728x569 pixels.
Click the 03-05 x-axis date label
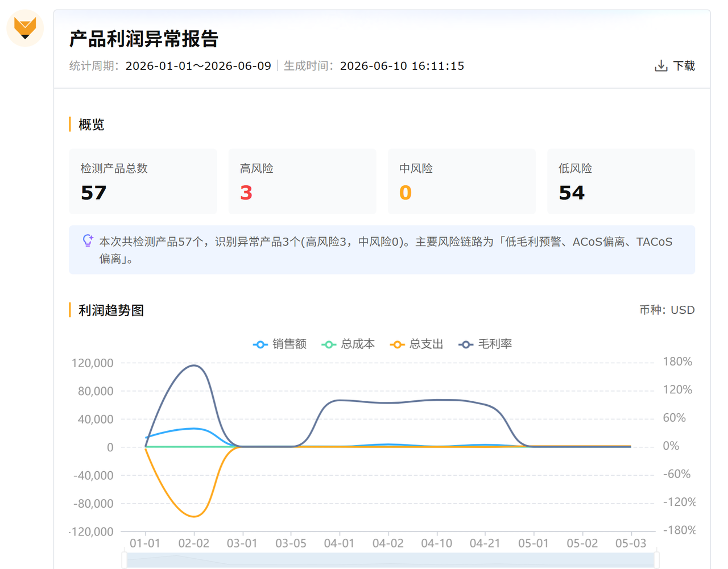[x=291, y=543]
